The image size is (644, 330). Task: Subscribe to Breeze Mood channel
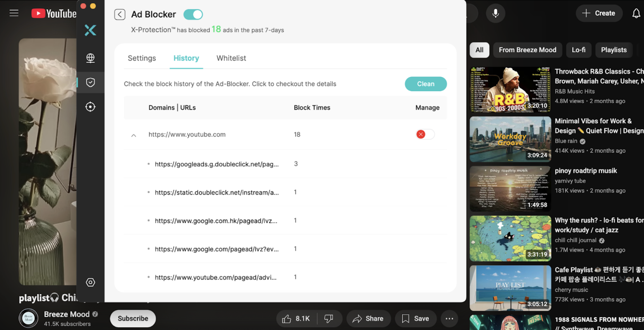click(133, 319)
